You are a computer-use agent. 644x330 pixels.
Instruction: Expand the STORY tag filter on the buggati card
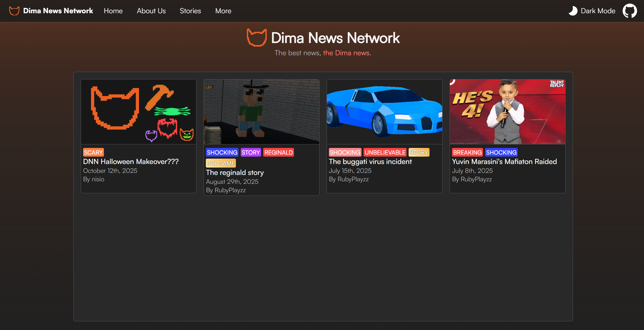[419, 152]
